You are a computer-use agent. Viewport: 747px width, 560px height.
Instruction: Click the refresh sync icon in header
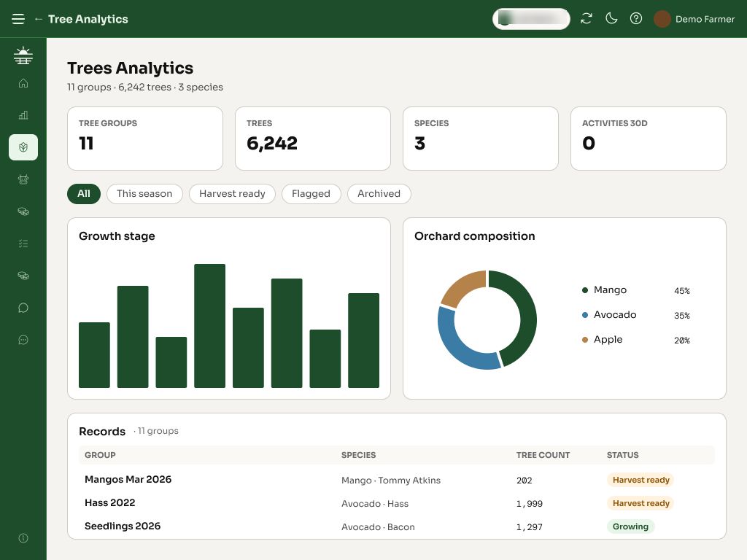coord(587,18)
